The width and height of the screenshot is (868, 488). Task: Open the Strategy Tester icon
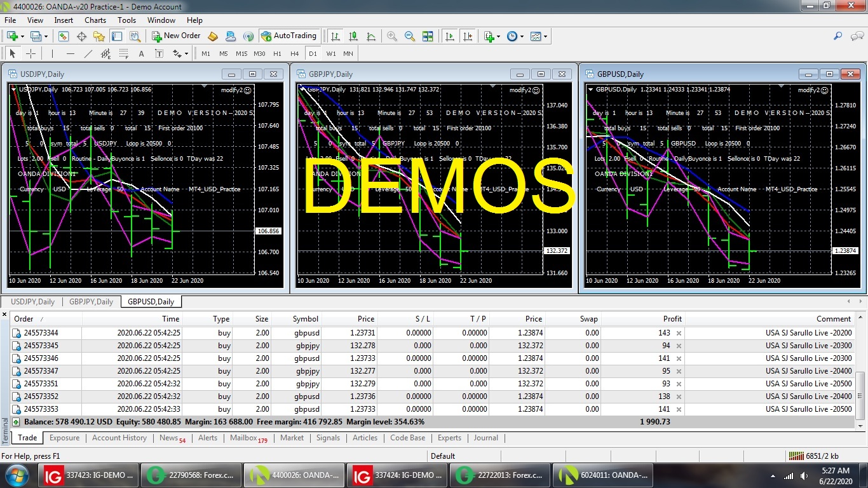(x=134, y=36)
